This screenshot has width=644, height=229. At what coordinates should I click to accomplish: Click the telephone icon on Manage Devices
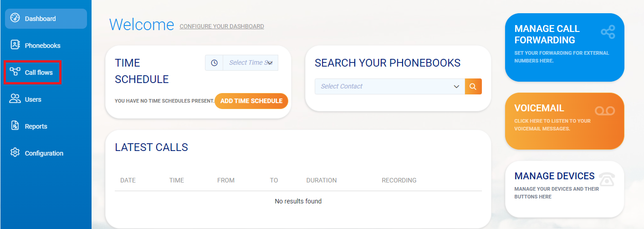[606, 179]
